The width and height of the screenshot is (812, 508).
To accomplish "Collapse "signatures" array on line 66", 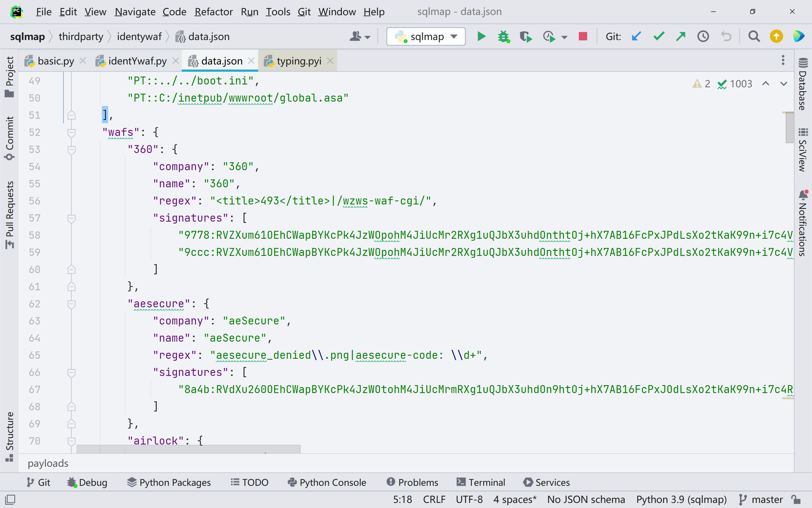I will (71, 373).
